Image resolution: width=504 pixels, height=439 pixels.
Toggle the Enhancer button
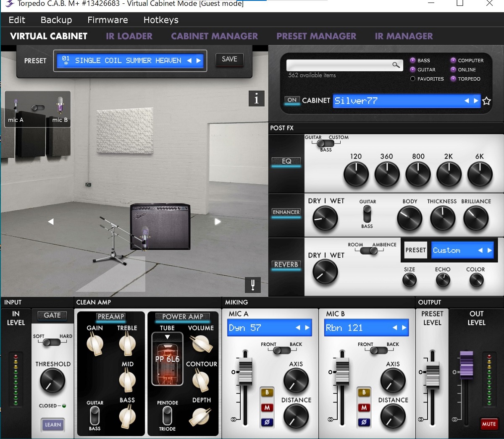[286, 212]
